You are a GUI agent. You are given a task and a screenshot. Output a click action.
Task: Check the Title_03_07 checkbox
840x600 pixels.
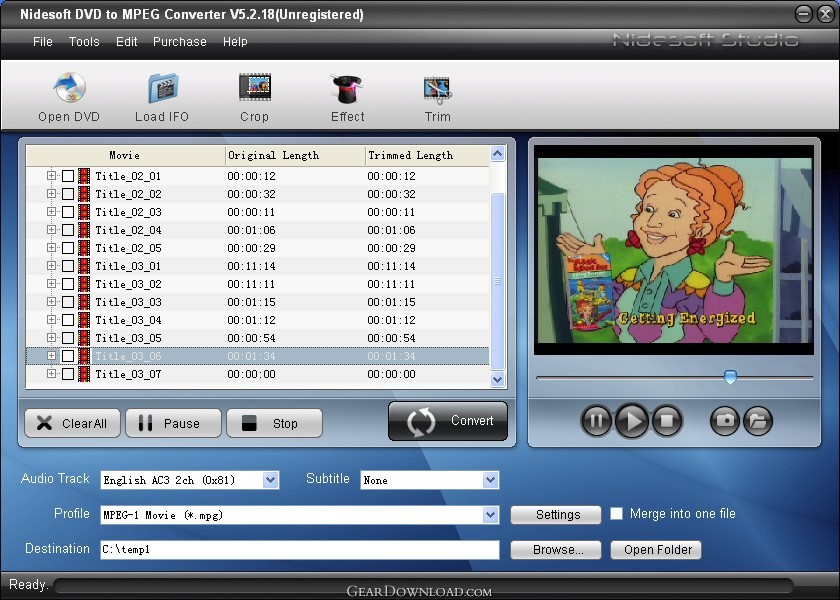coord(68,374)
